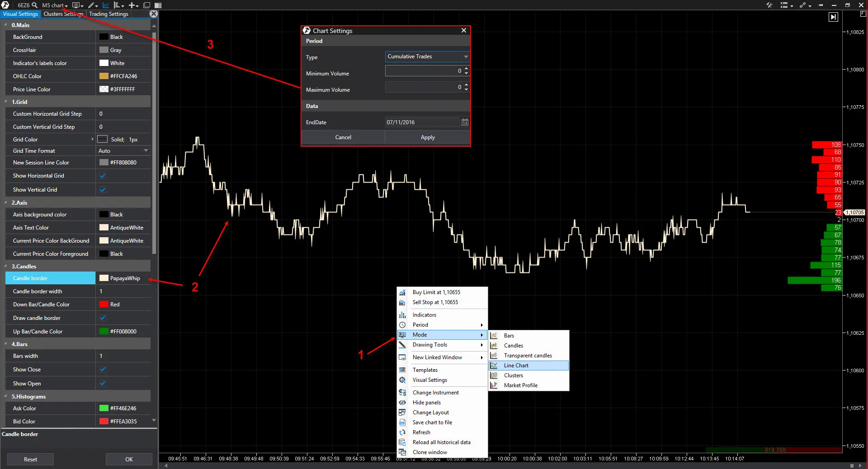Click the Visual Settings gear icon

[x=402, y=380]
